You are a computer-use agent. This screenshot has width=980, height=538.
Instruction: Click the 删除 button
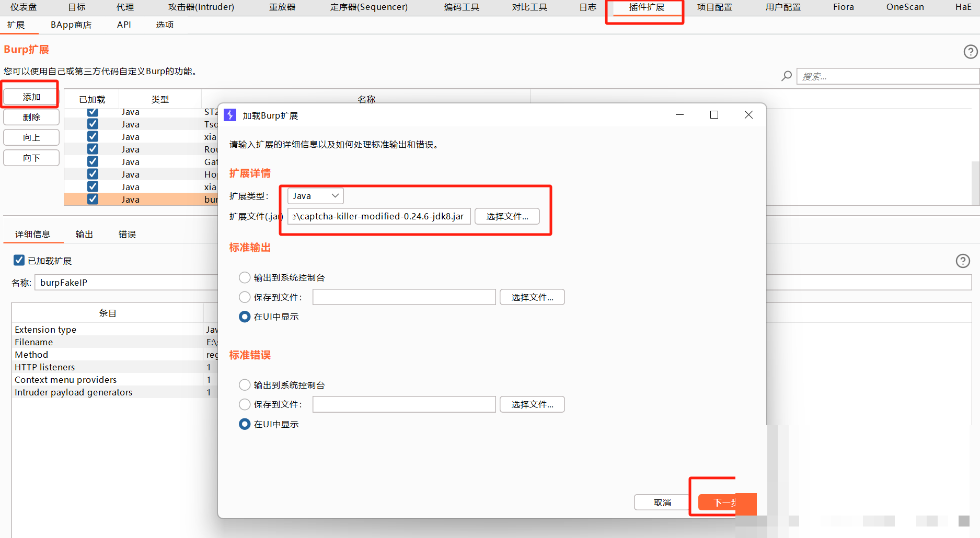point(31,117)
